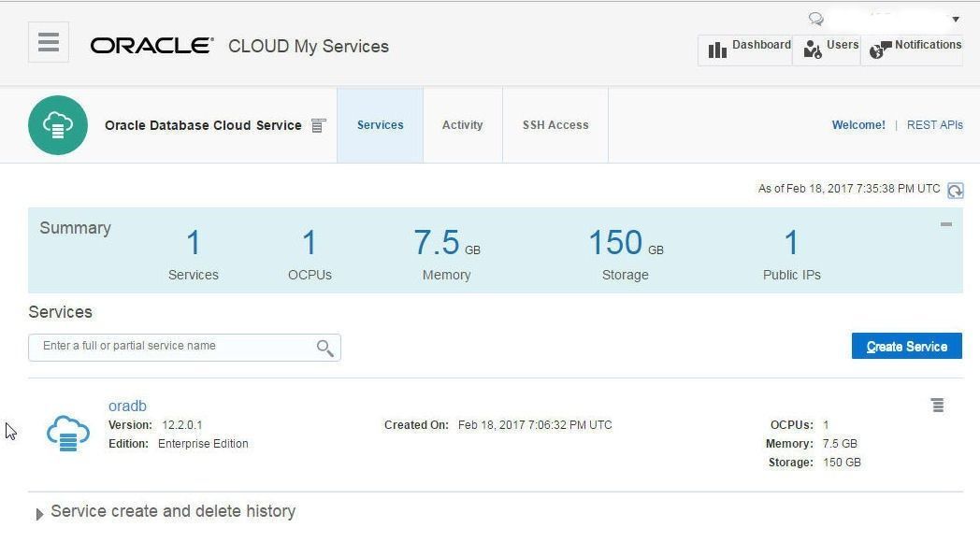The image size is (980, 542).
Task: Focus the service name search field
Action: pos(184,348)
